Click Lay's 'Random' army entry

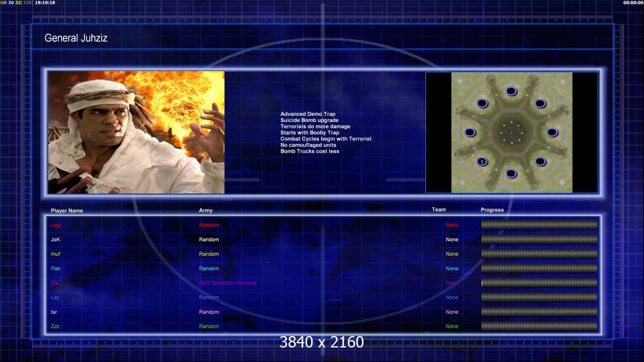[x=208, y=297]
